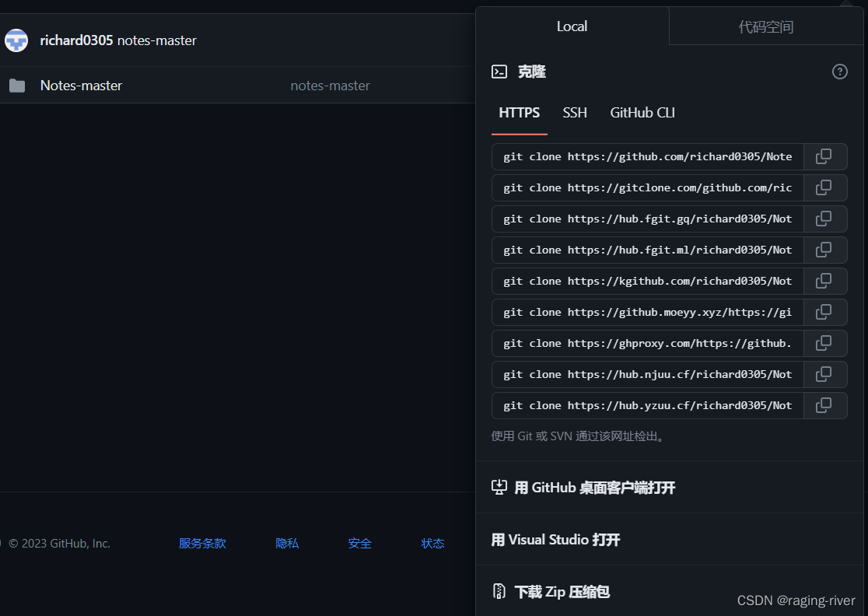Click the gitclone.com clone URL field
This screenshot has height=616, width=868.
648,187
